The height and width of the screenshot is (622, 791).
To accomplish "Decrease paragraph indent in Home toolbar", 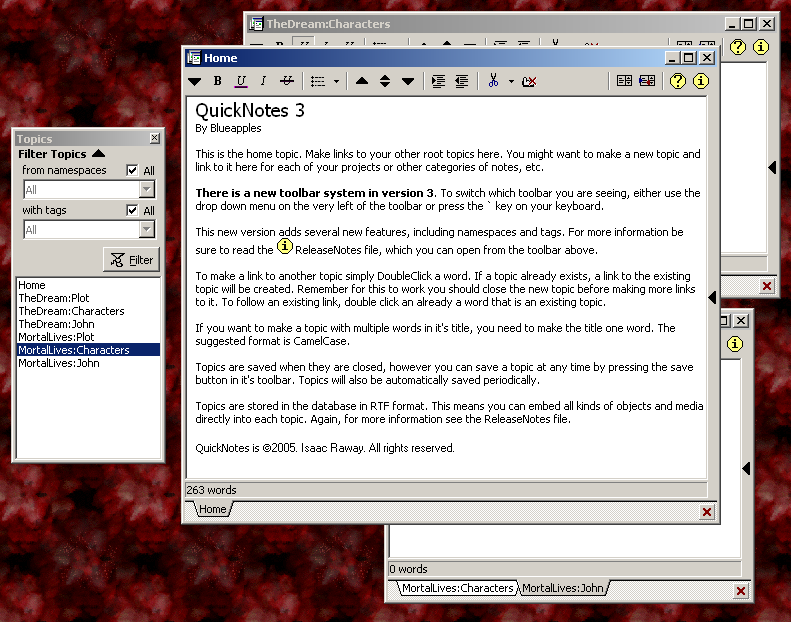I will [462, 81].
